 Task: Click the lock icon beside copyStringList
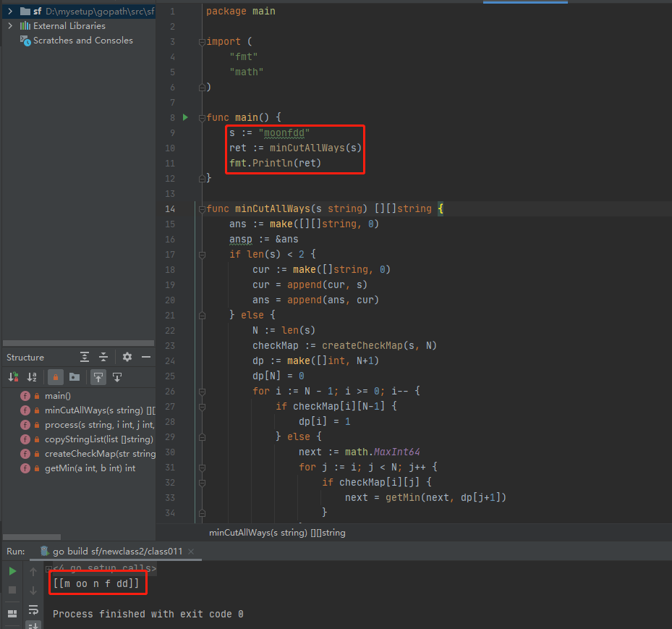[x=37, y=439]
